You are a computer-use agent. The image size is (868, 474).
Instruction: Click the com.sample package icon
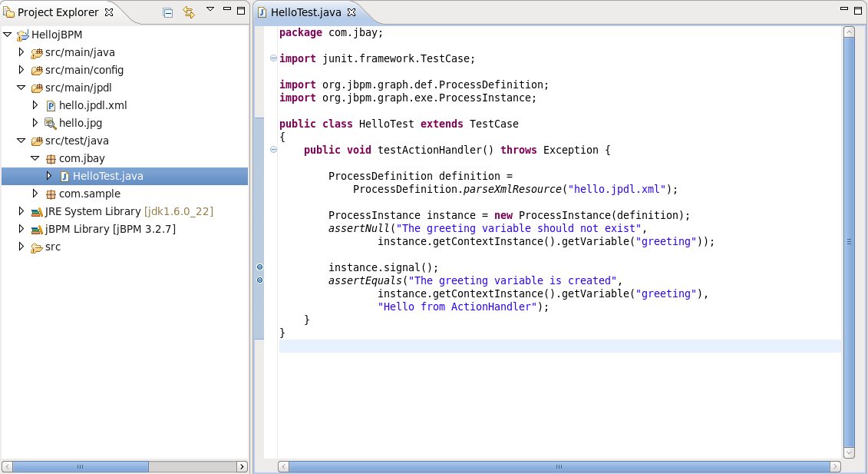tap(51, 194)
